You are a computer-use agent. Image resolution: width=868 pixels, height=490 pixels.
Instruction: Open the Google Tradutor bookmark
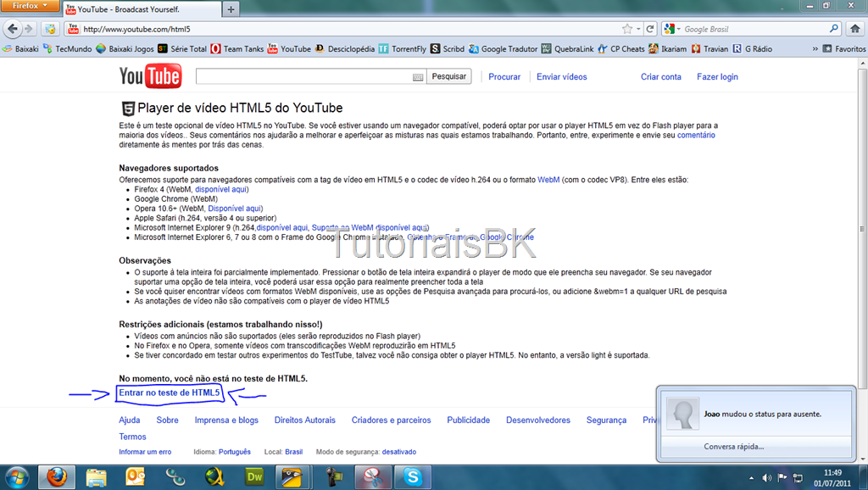504,48
